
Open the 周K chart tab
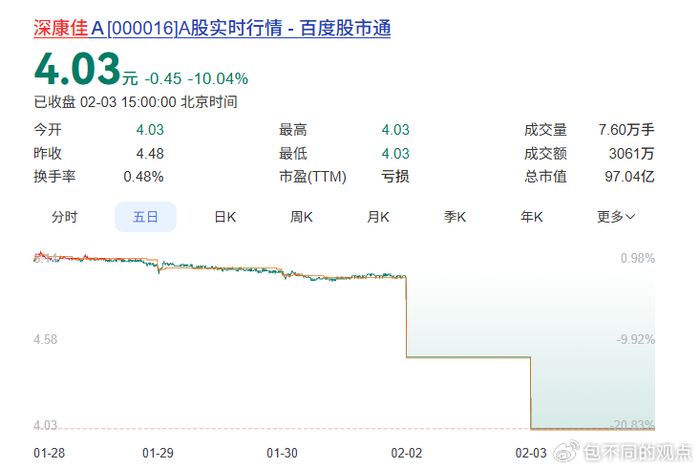[x=301, y=217]
